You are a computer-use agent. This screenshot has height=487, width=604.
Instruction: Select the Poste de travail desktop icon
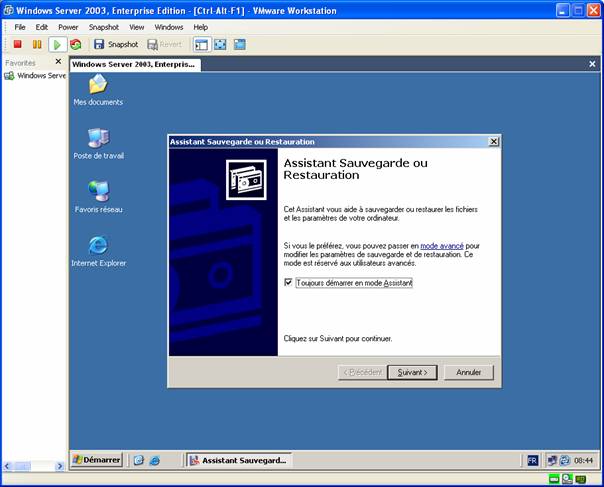[x=99, y=144]
